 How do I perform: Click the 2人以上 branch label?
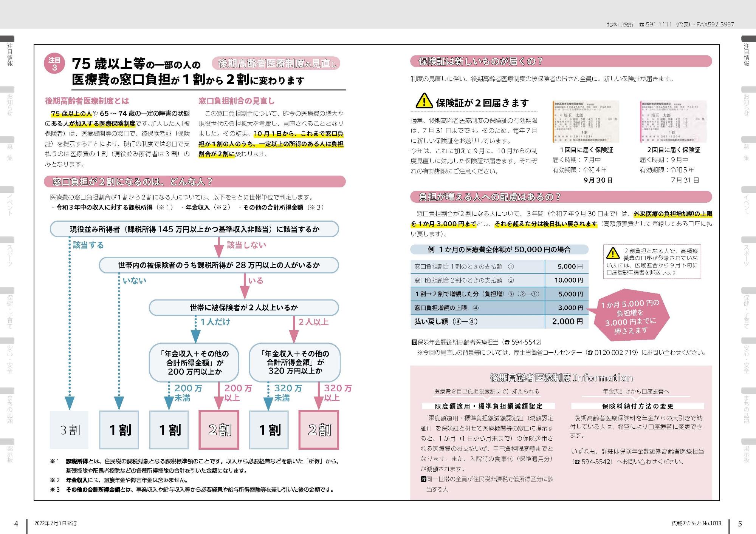(x=313, y=322)
